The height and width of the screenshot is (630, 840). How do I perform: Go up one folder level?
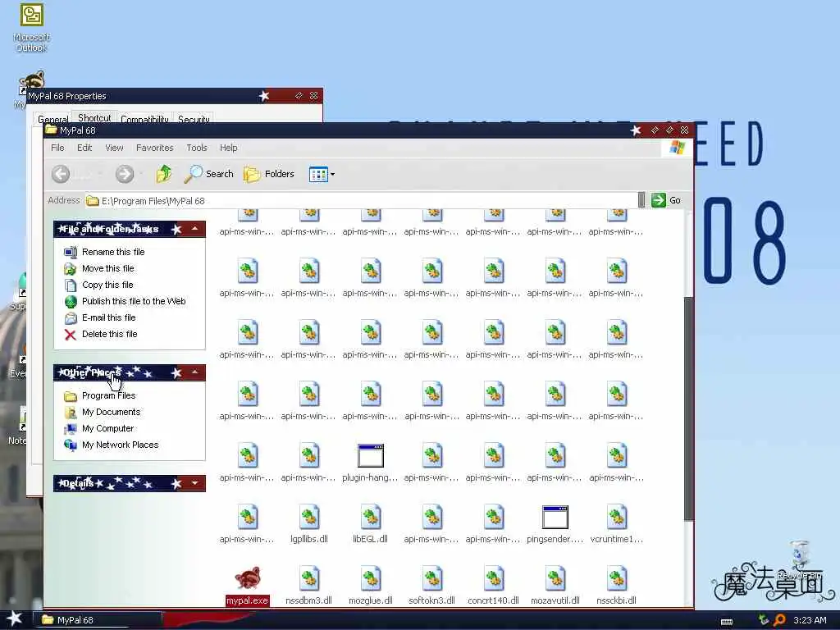164,174
